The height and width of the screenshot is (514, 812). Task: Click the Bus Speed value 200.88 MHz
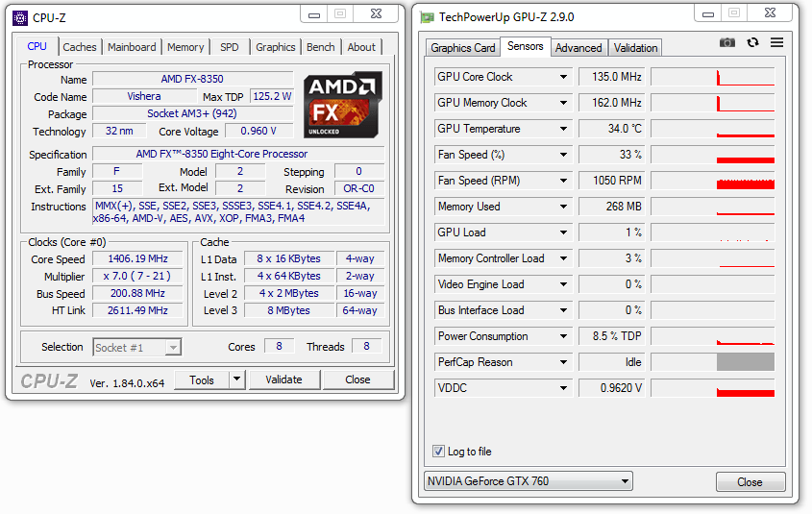(137, 293)
